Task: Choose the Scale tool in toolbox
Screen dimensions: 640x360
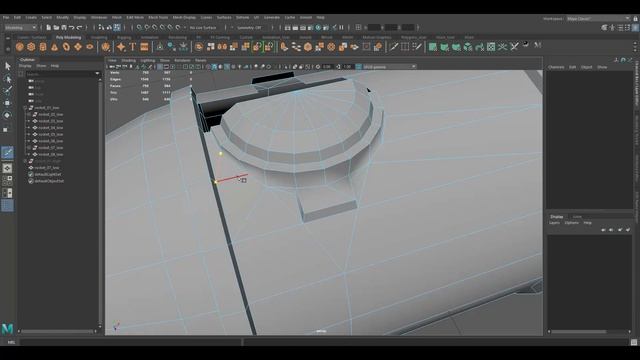Action: coord(6,130)
